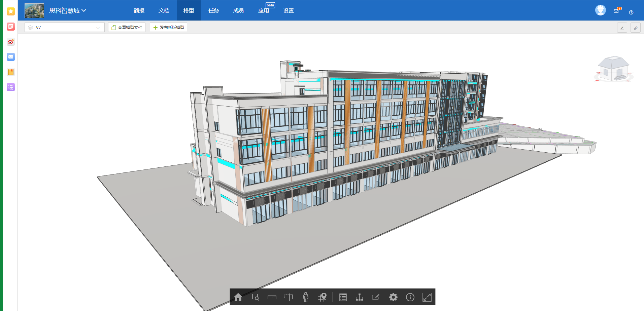Viewport: 644px width, 311px height.
Task: Open the markup annotation tool
Action: click(x=376, y=297)
